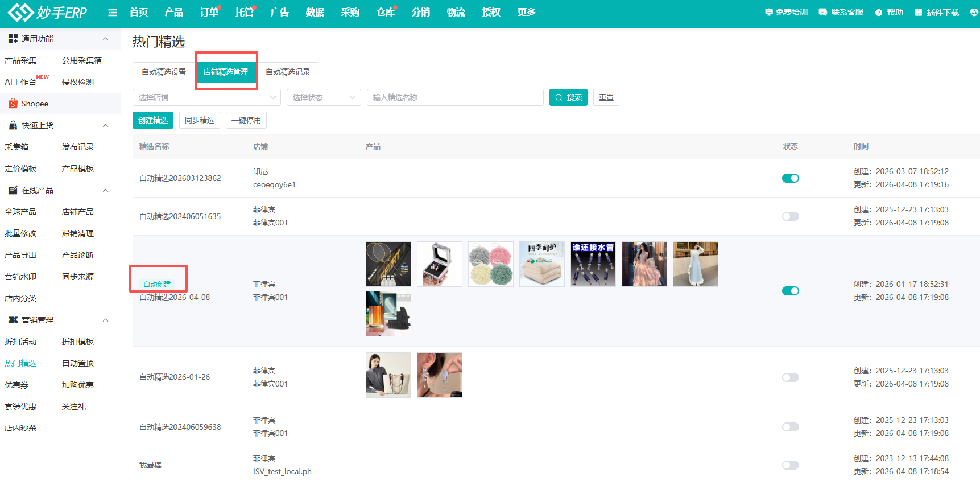Click the 同步精选 button
980x485 pixels.
click(x=200, y=120)
